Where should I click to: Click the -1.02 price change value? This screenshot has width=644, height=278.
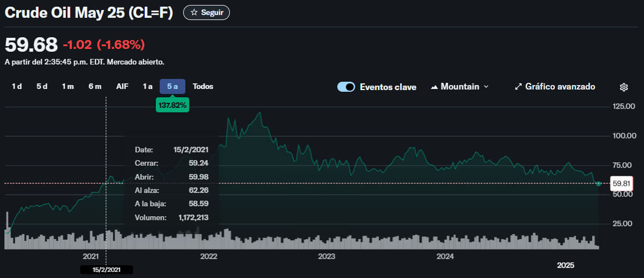tap(77, 44)
